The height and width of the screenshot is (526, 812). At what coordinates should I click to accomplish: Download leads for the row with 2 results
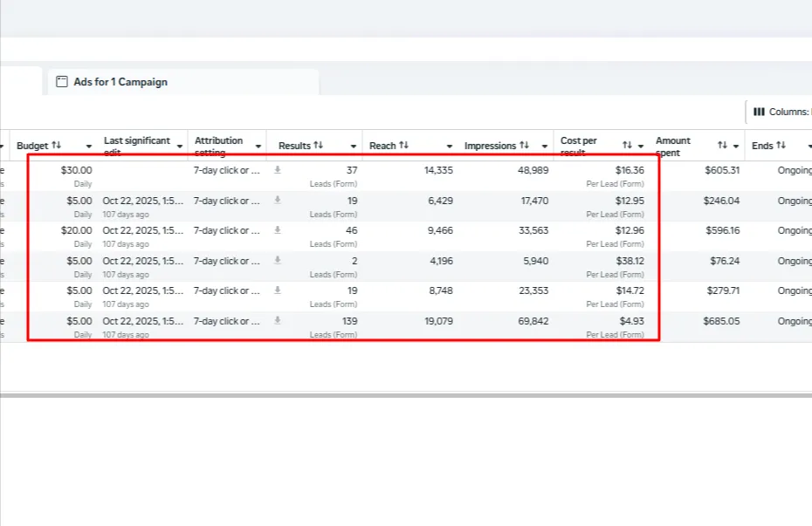[278, 260]
